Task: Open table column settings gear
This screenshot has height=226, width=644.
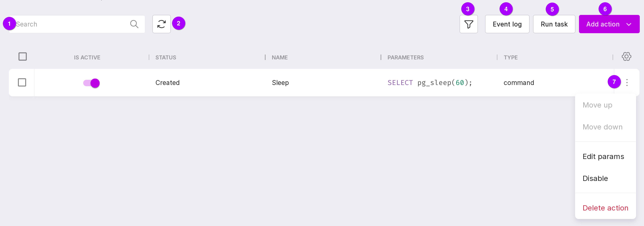Action: [626, 57]
